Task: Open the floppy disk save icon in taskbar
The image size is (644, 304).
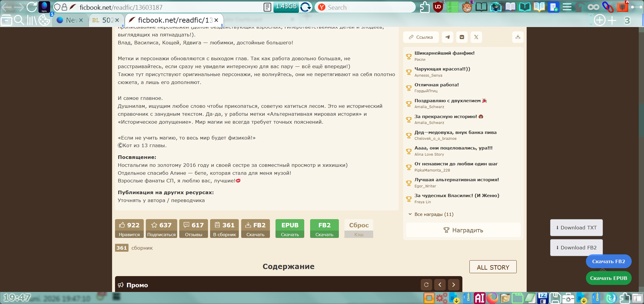Action: (555, 298)
